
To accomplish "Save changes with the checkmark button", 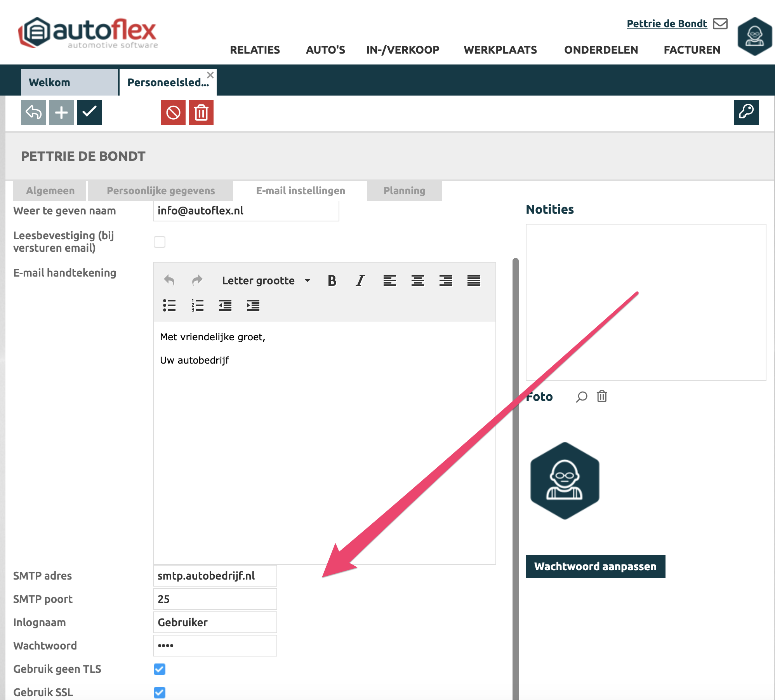I will click(x=89, y=113).
